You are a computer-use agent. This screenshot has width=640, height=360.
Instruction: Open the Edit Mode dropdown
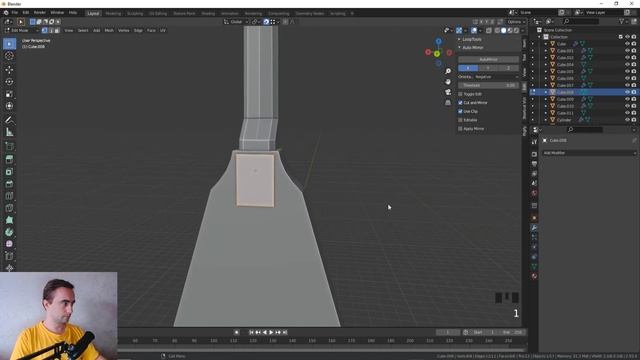(21, 30)
